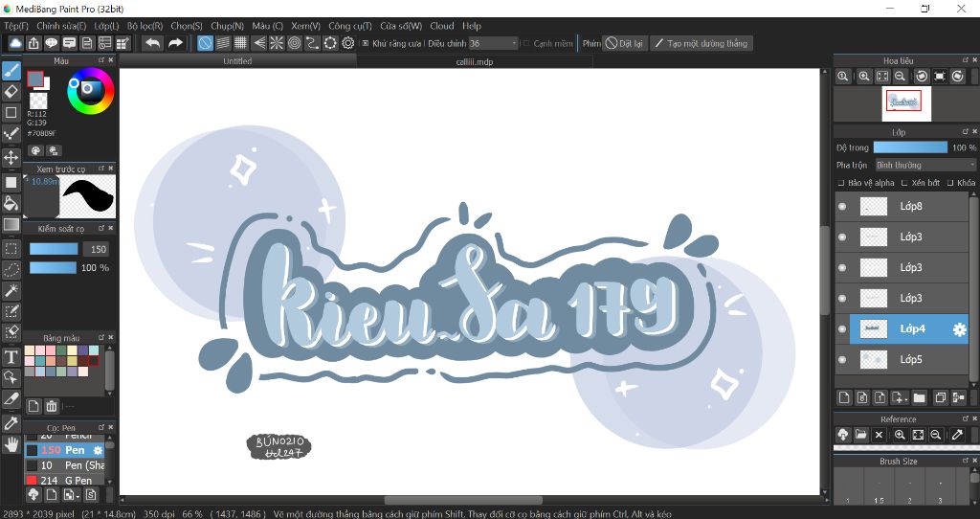The height and width of the screenshot is (519, 980).
Task: Select the Eraser tool
Action: pyautogui.click(x=11, y=91)
